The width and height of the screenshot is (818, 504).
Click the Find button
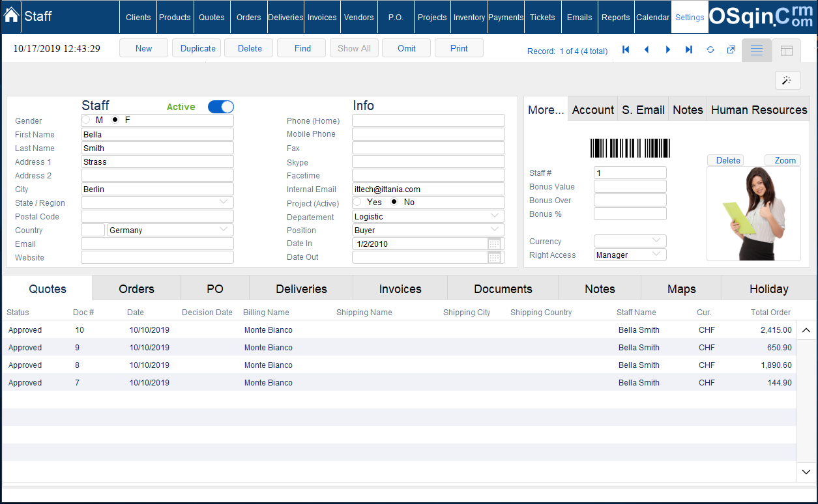point(302,48)
